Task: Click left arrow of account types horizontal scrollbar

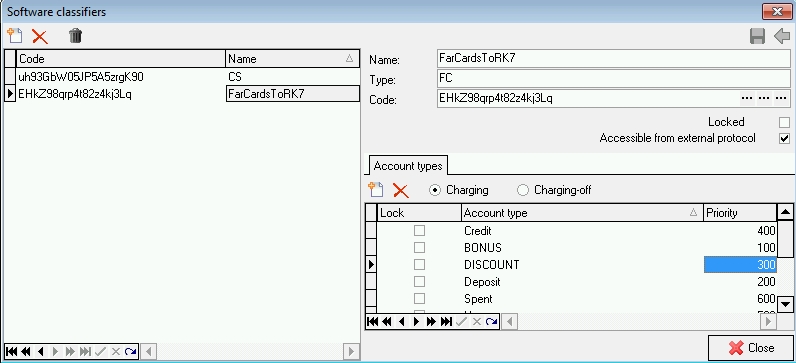Action: coord(510,321)
